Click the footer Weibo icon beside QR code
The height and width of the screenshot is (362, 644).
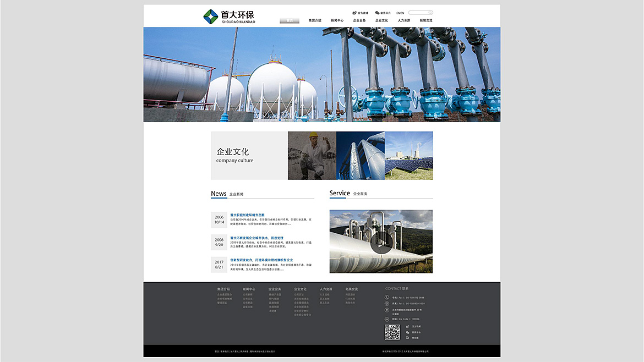click(x=407, y=326)
